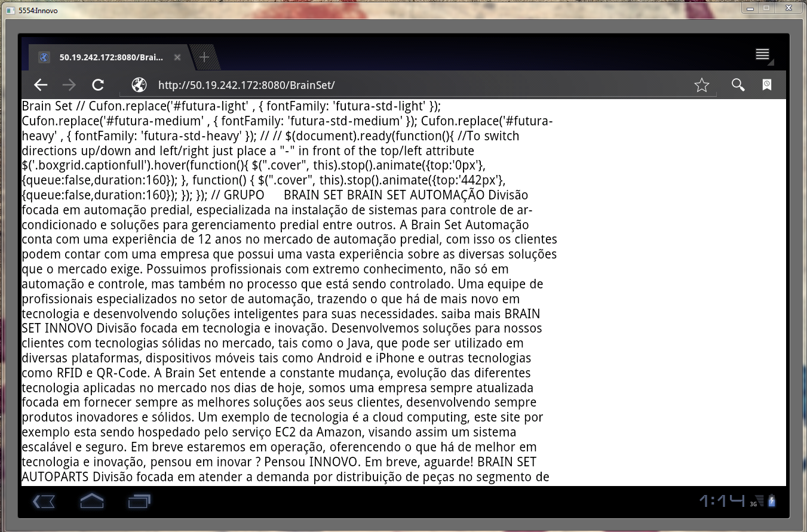The width and height of the screenshot is (807, 532).
Task: Open a new tab with the plus button
Action: 204,57
